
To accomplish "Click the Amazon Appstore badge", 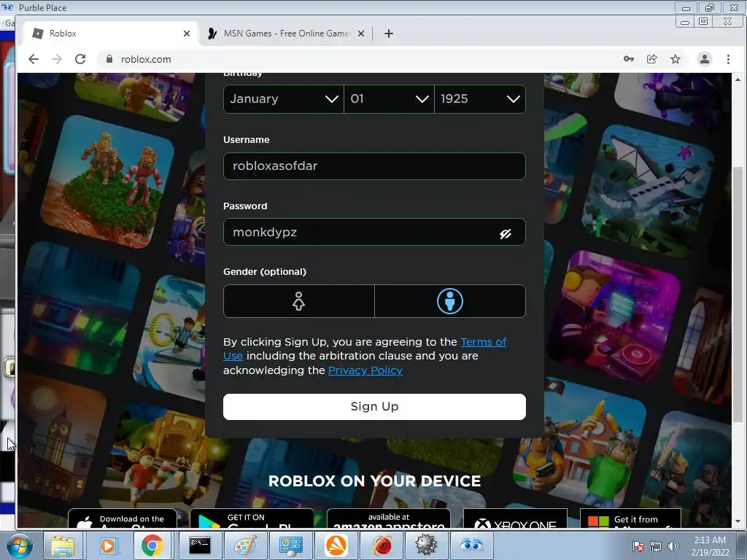I will tap(389, 518).
